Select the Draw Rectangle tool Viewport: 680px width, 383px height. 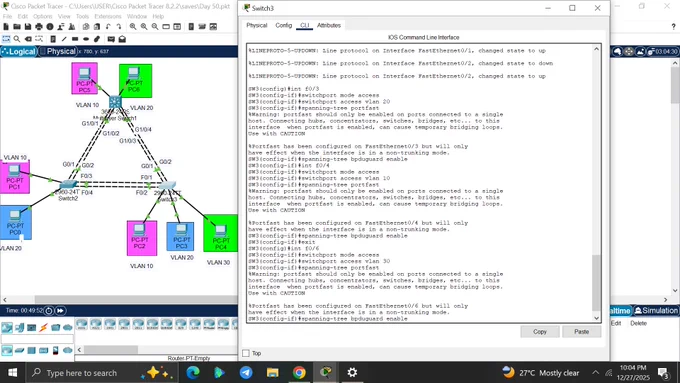(75, 39)
